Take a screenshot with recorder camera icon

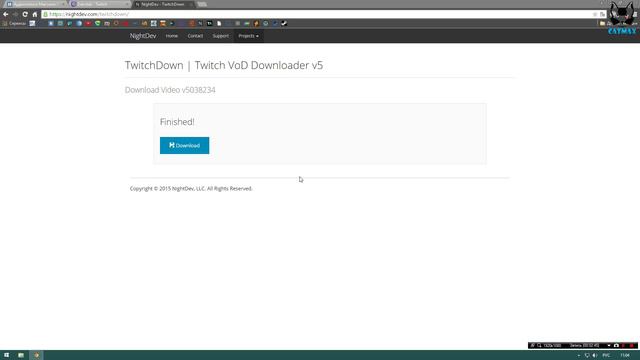tap(616, 345)
